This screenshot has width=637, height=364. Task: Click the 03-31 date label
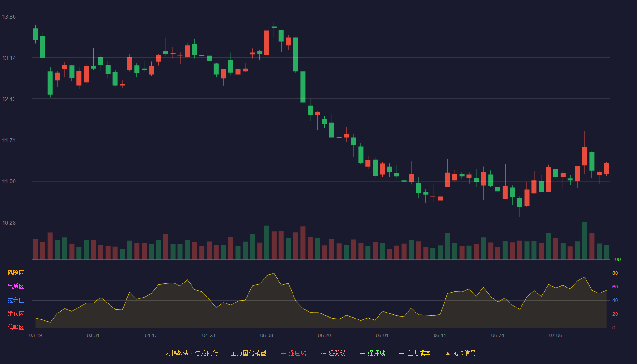93,335
